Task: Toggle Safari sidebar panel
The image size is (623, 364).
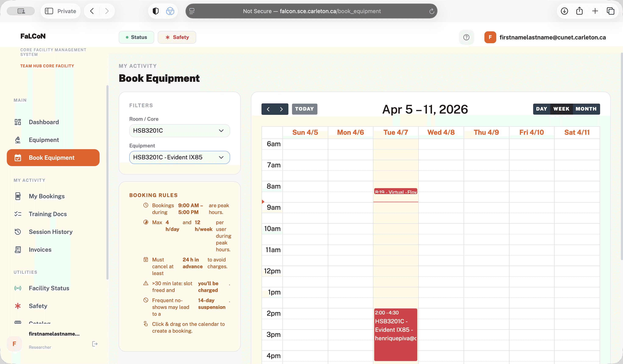Action: [49, 11]
